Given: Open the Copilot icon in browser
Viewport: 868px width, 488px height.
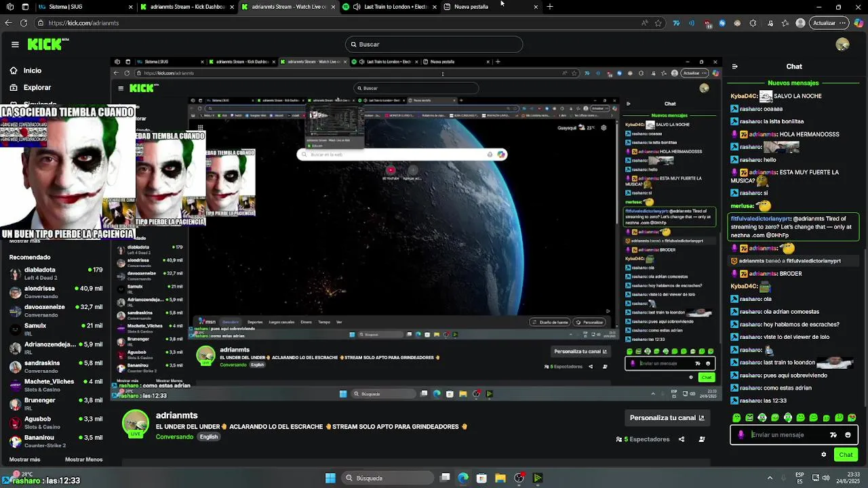Looking at the screenshot, I should 859,23.
